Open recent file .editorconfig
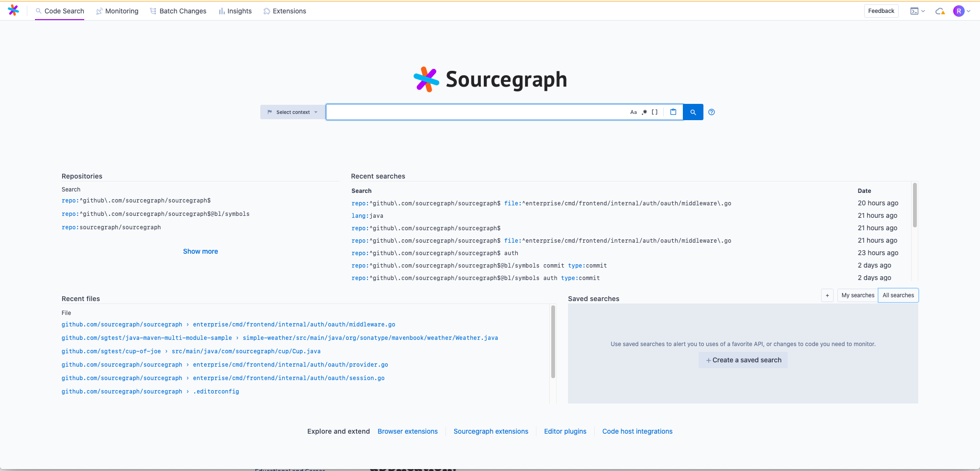The height and width of the screenshot is (471, 980). point(216,392)
